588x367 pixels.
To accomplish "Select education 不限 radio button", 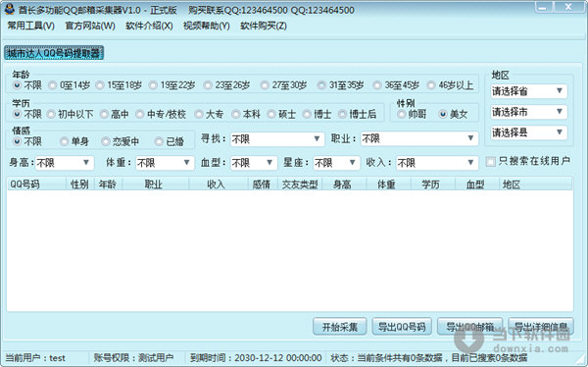I will click(x=27, y=114).
